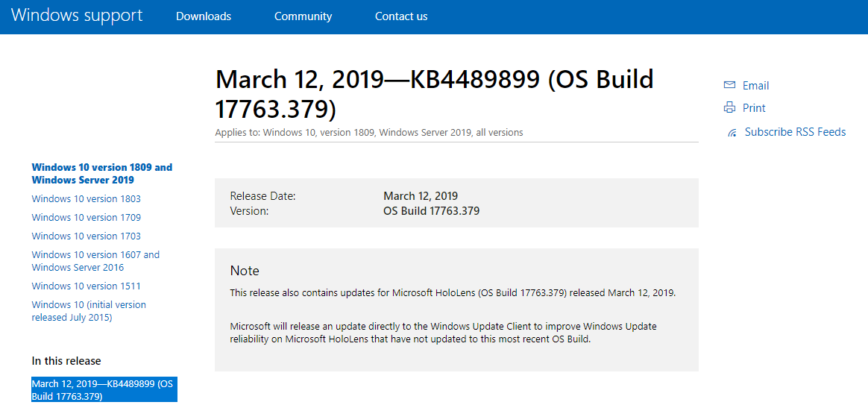
Task: Click the Print link text
Action: [754, 108]
